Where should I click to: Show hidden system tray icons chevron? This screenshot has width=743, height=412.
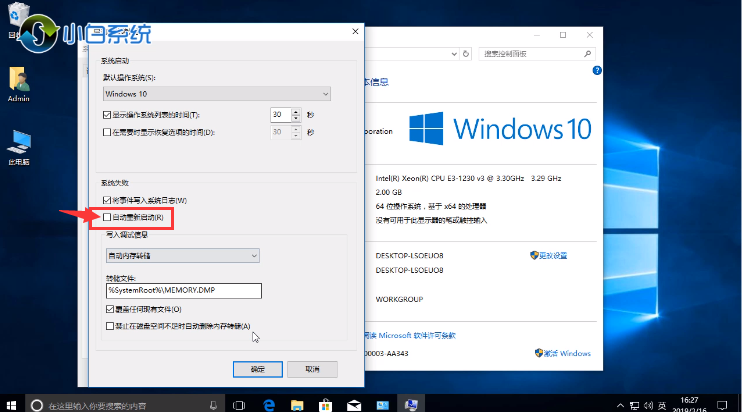[x=620, y=405]
